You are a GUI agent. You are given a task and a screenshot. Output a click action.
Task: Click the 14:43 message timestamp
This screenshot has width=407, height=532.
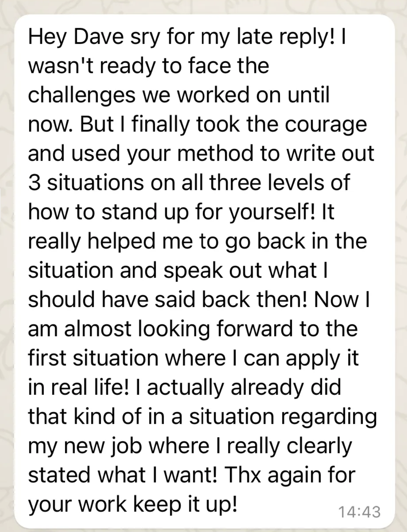359,512
